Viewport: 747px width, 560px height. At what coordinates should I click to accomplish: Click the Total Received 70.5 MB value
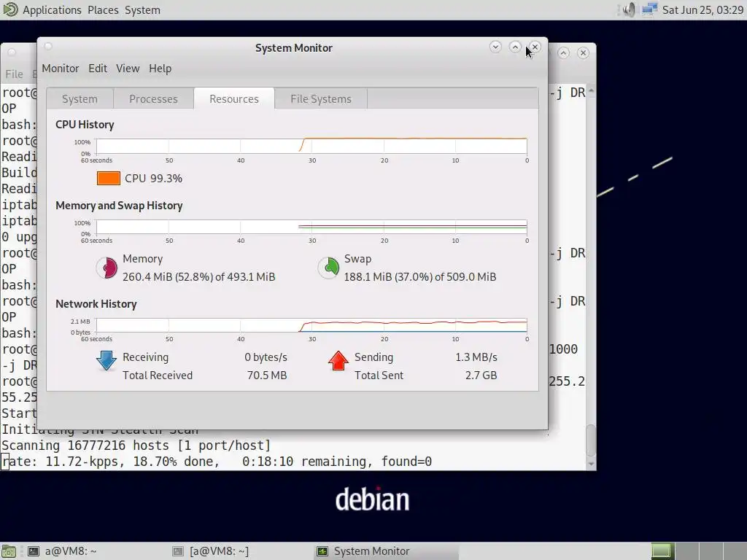pos(267,376)
